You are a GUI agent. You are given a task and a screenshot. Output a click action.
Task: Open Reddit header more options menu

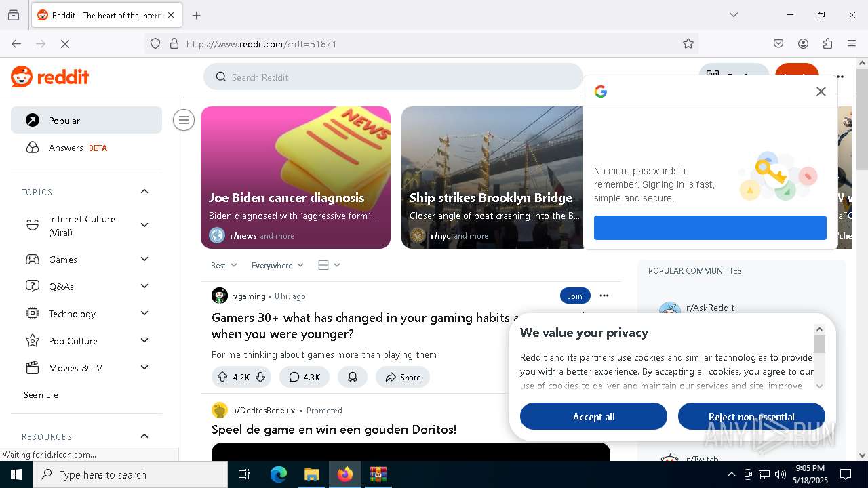coord(840,77)
